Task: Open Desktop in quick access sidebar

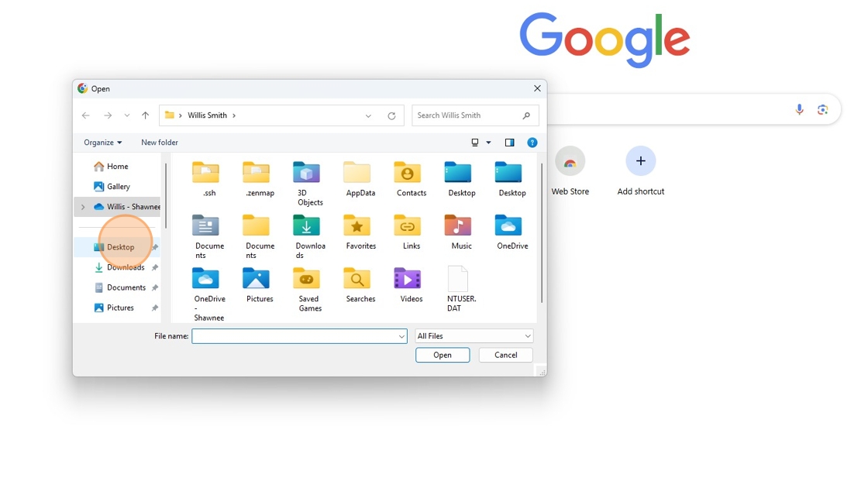Action: click(117, 247)
